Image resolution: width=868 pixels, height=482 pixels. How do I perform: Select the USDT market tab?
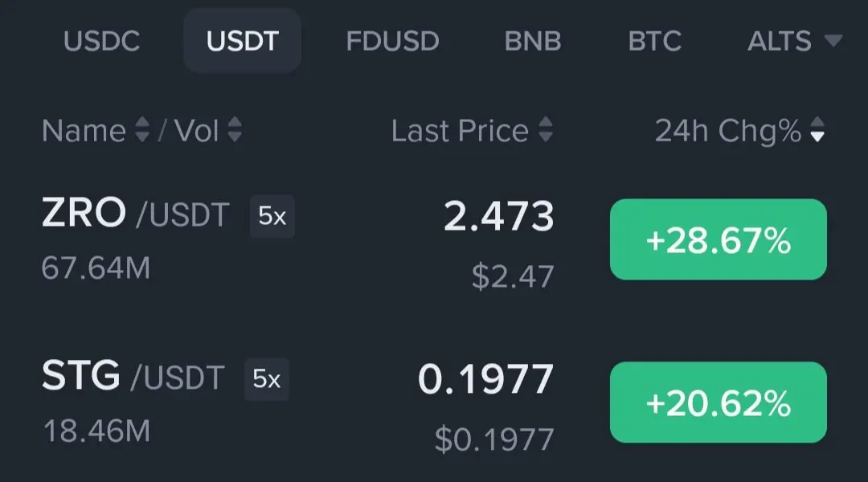243,41
